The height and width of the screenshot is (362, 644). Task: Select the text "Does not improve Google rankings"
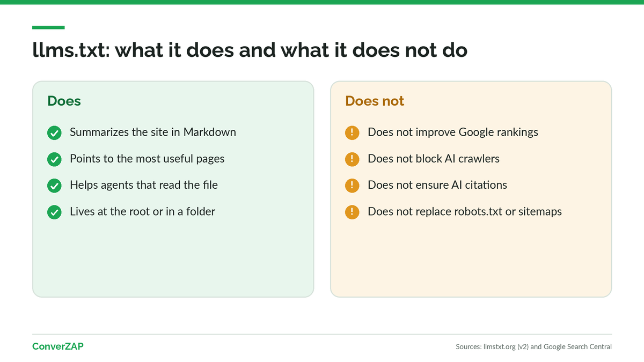click(x=453, y=132)
